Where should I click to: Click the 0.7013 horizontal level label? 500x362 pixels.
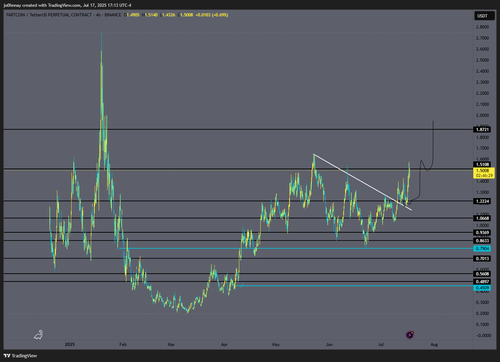click(482, 258)
